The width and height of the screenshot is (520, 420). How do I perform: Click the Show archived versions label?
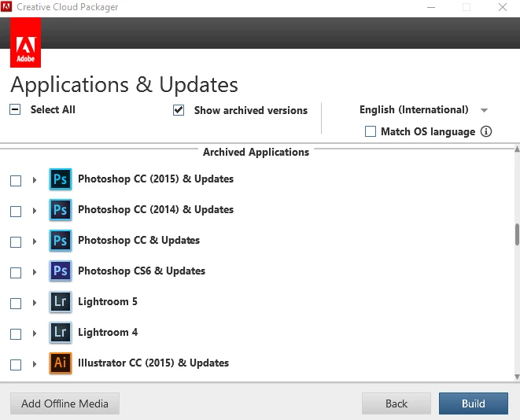pyautogui.click(x=251, y=110)
